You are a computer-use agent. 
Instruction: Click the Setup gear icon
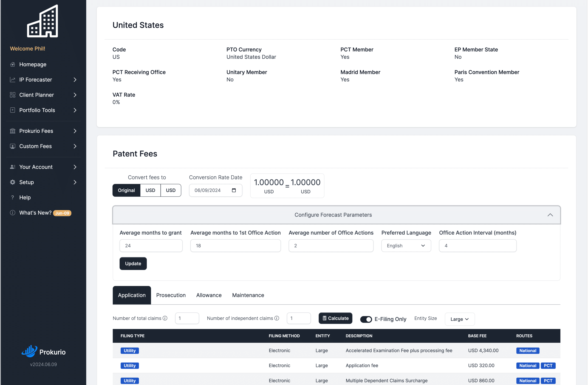point(13,182)
